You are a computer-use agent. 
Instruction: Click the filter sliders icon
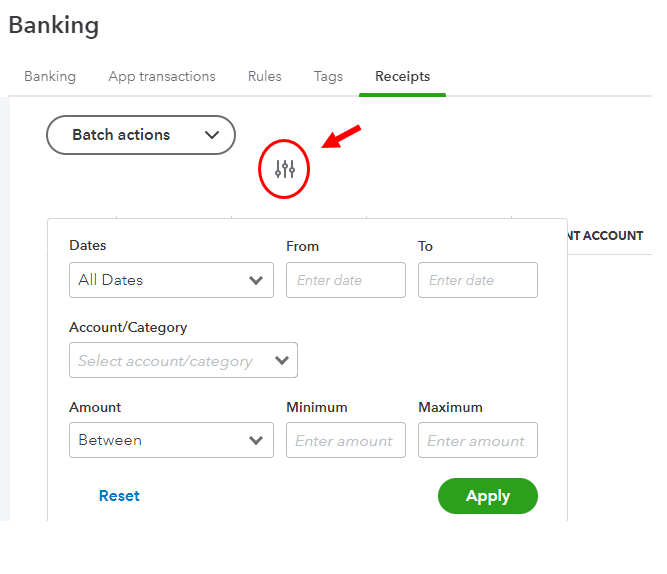(285, 170)
